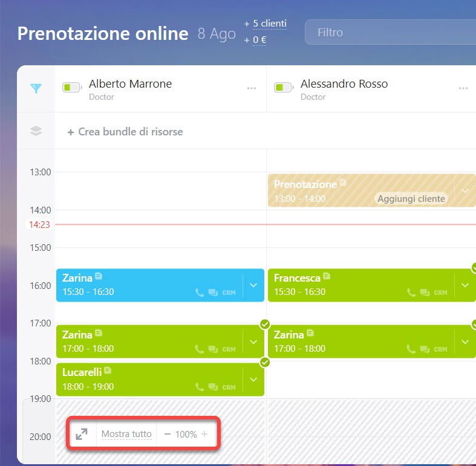Decrease zoom with the minus button

168,434
